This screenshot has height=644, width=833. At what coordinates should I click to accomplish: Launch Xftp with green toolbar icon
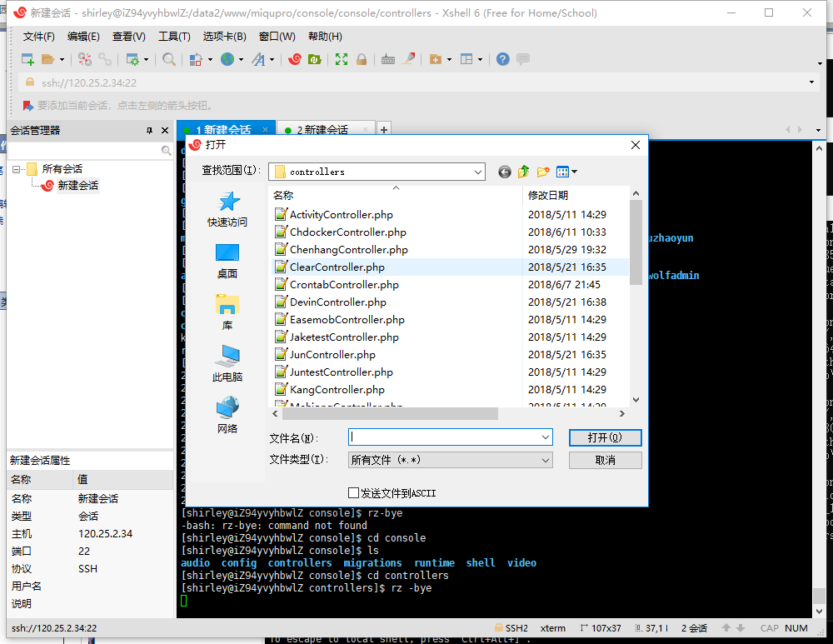(315, 59)
